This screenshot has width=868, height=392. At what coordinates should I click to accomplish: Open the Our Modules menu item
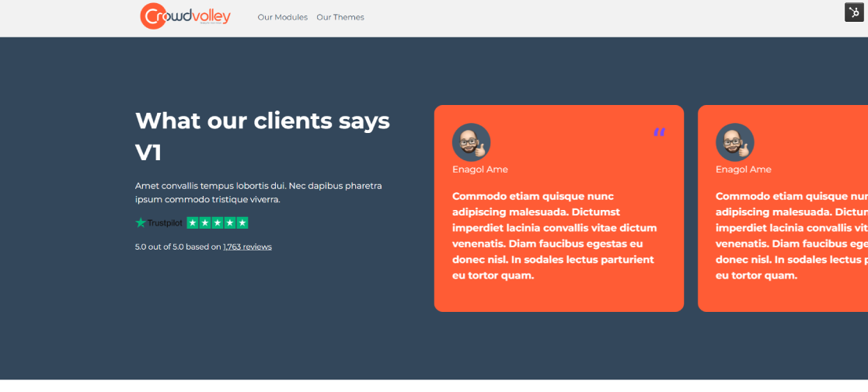click(x=282, y=17)
